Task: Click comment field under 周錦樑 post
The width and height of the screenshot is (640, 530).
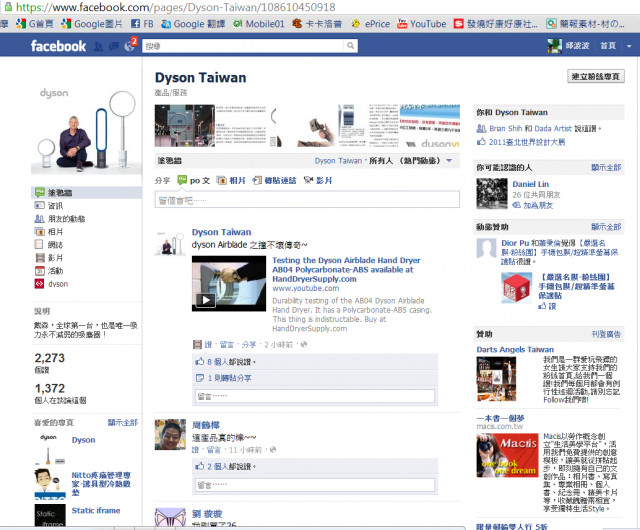Action: pyautogui.click(x=315, y=485)
